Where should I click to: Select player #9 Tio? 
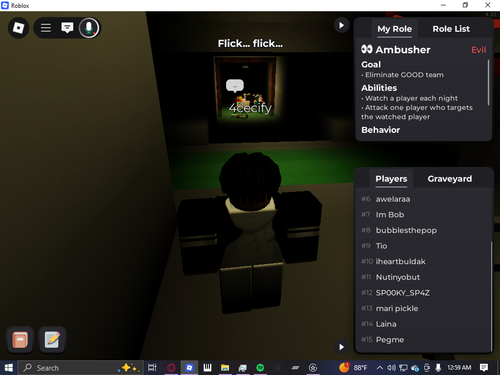[x=423, y=246]
